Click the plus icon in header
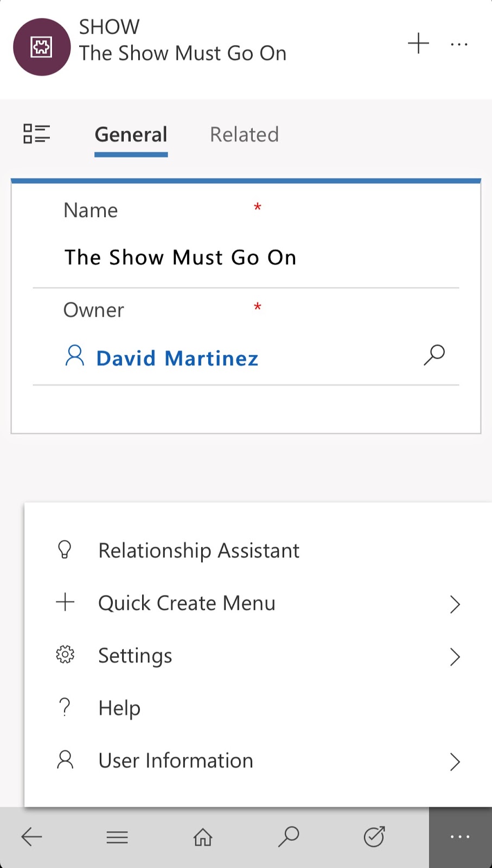The height and width of the screenshot is (868, 492). tap(418, 43)
